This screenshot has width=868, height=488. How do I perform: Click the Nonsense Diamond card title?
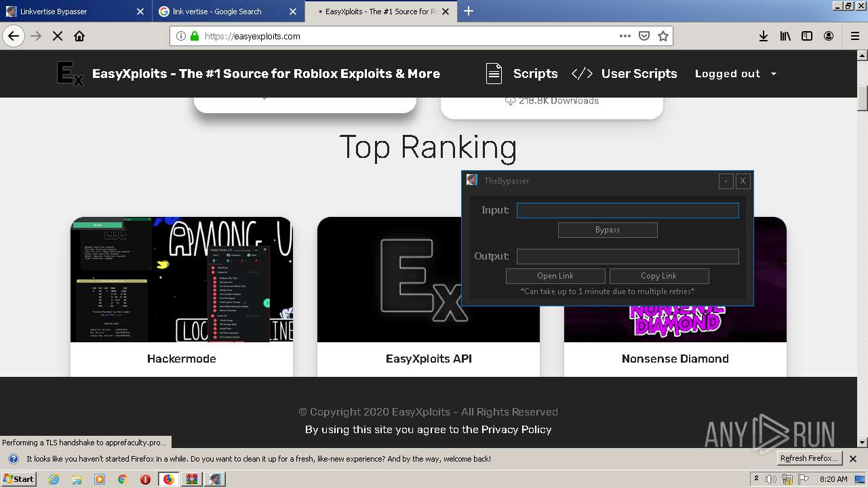(x=675, y=359)
